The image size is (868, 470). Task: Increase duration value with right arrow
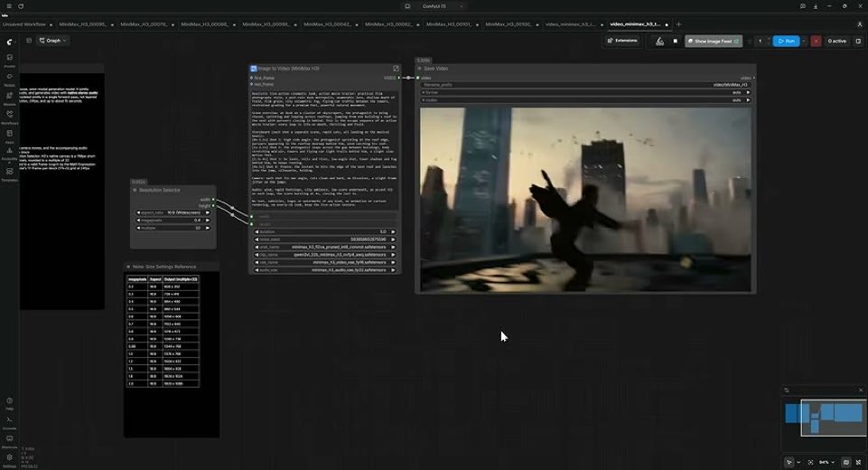click(x=393, y=231)
